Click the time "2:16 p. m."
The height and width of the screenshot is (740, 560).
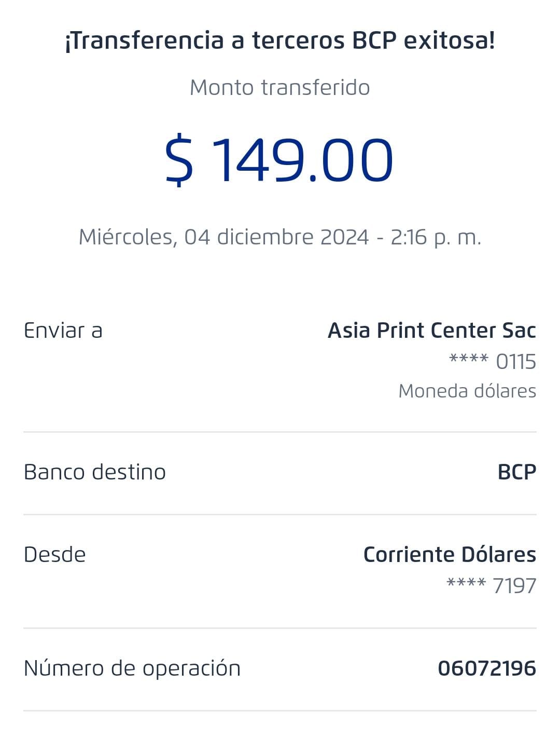click(436, 237)
